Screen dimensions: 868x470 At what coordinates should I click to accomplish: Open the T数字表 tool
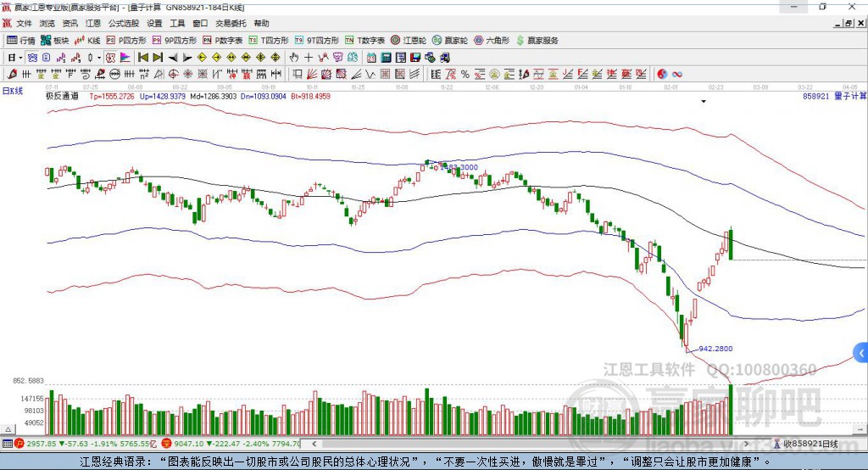pyautogui.click(x=364, y=41)
